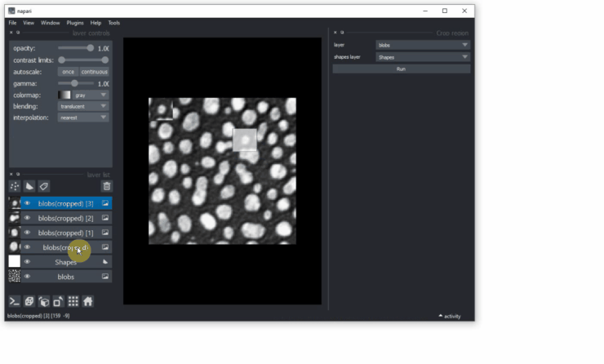Open the Window menu
Screen dimensions: 604x364
[50, 23]
